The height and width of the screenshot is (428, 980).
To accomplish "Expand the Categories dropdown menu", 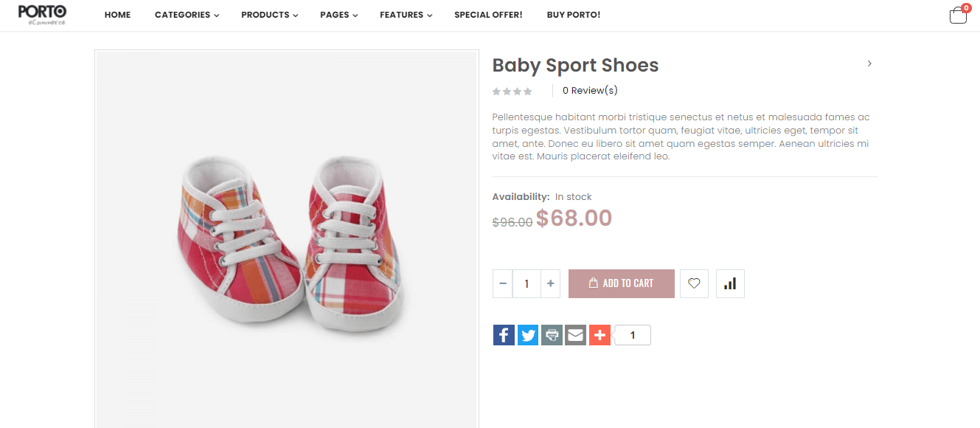I will pos(187,15).
